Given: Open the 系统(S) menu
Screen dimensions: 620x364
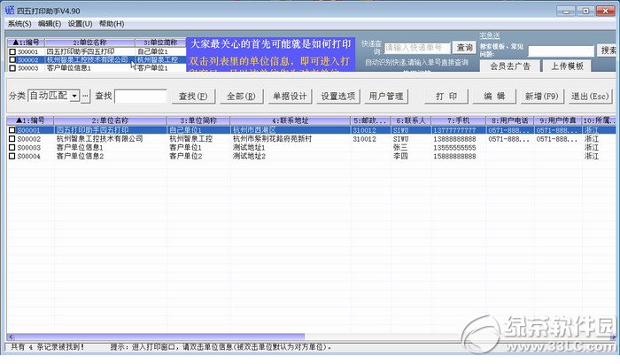Looking at the screenshot, I should (19, 24).
